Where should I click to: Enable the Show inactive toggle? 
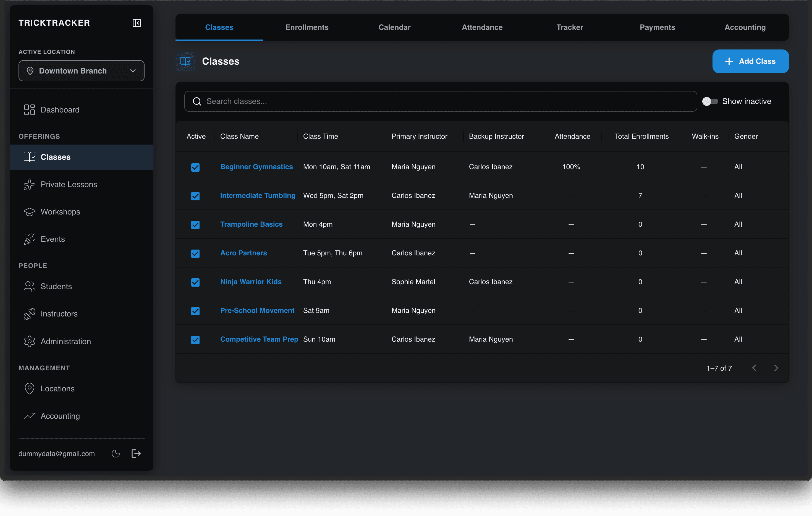[x=710, y=101]
